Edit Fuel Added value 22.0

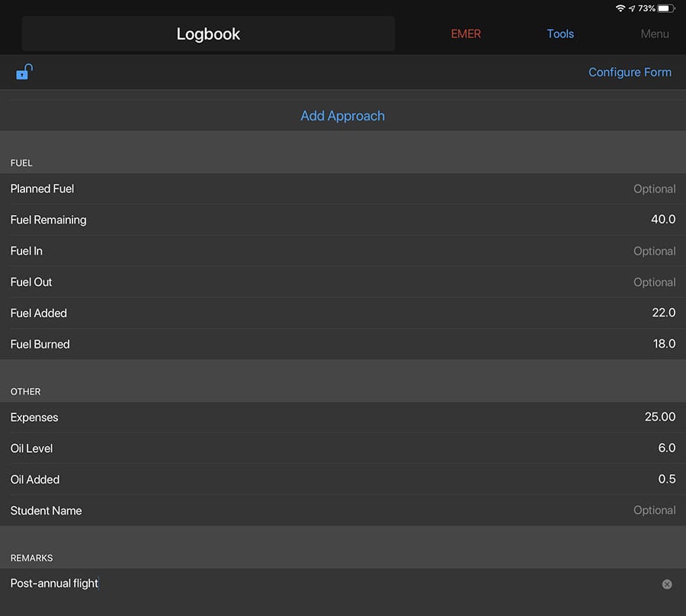pyautogui.click(x=664, y=313)
